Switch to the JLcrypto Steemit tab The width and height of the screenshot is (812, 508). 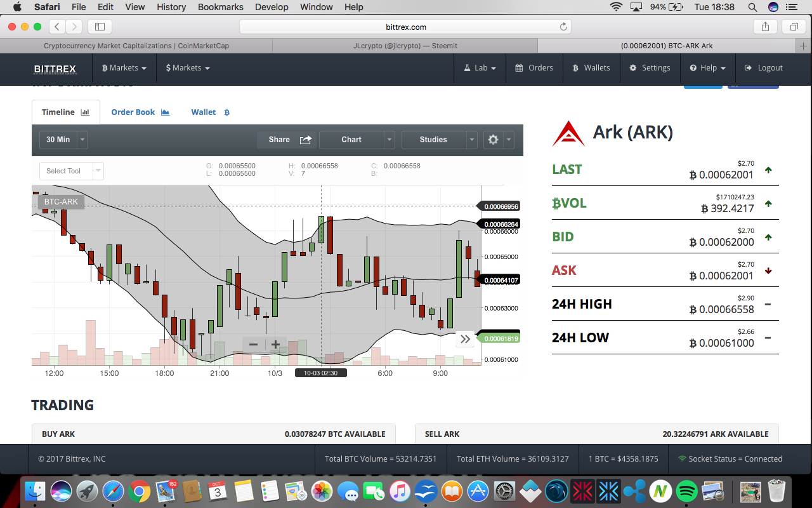tap(405, 46)
